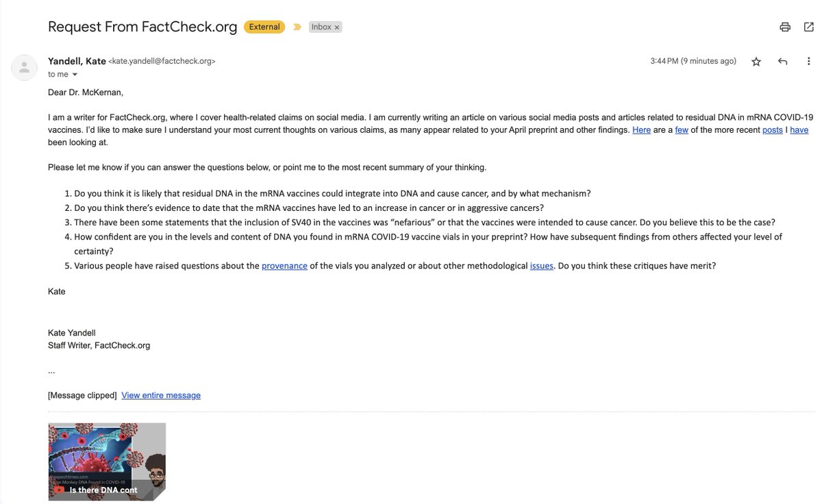Click sender name Yandell, Kate
Screen dimensions: 822x504
point(77,61)
